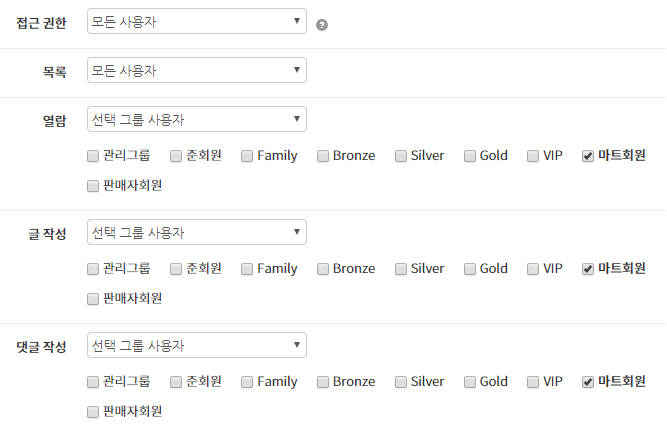Screen dimensions: 667x436
Task: Check 판매자회원 under 댓글 작성
Action: [93, 412]
